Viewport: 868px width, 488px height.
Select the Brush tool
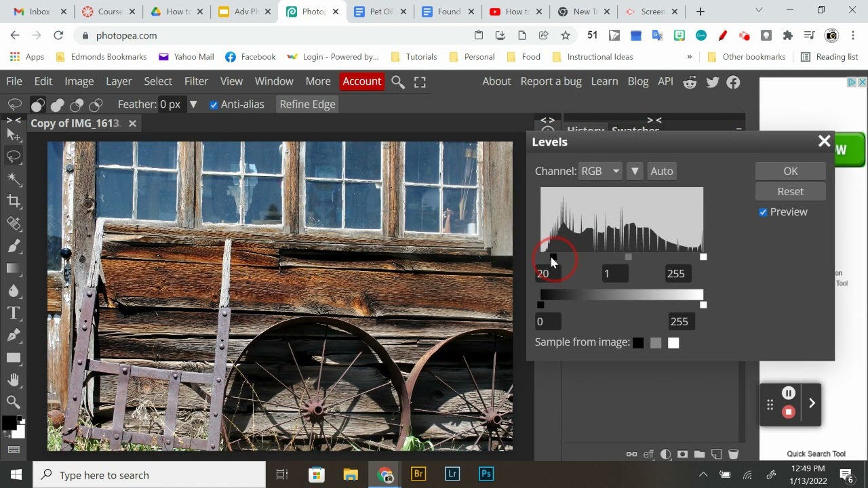(x=14, y=246)
